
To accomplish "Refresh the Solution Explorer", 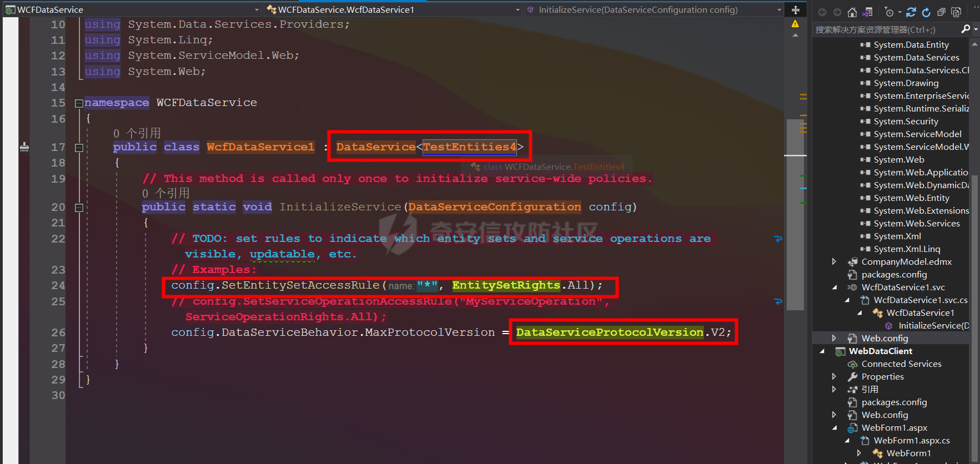I will (926, 12).
